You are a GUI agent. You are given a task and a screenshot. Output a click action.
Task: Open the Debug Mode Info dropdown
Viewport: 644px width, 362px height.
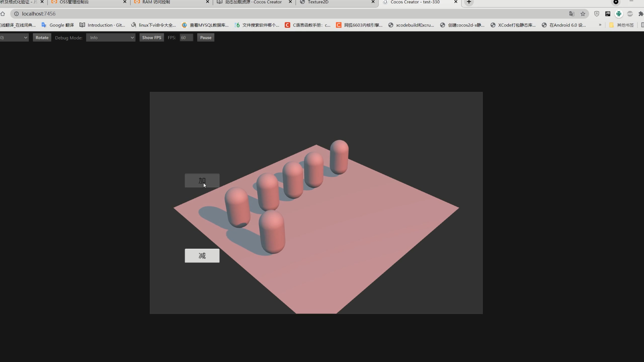[111, 37]
